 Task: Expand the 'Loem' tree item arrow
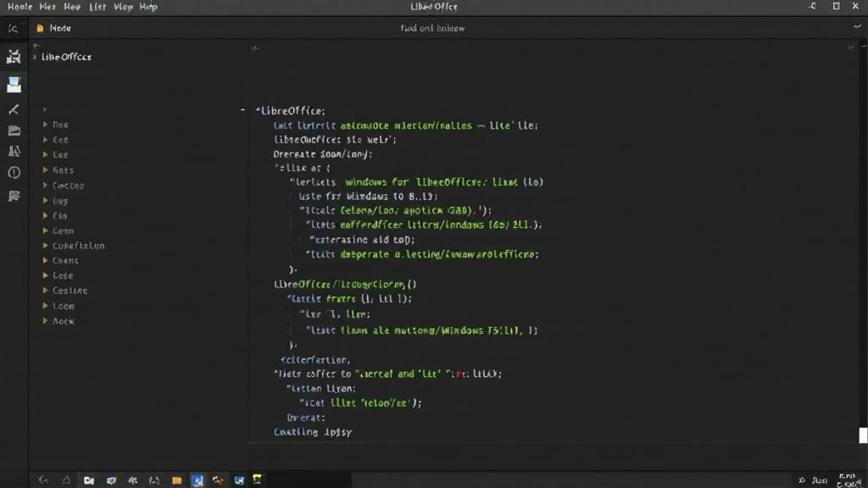pyautogui.click(x=46, y=305)
